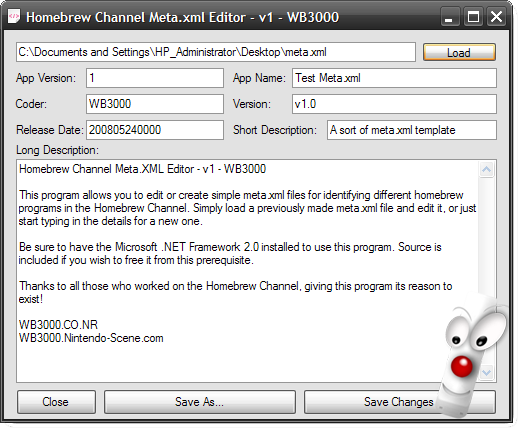Maximize the Meta.xml Editor window

point(473,17)
